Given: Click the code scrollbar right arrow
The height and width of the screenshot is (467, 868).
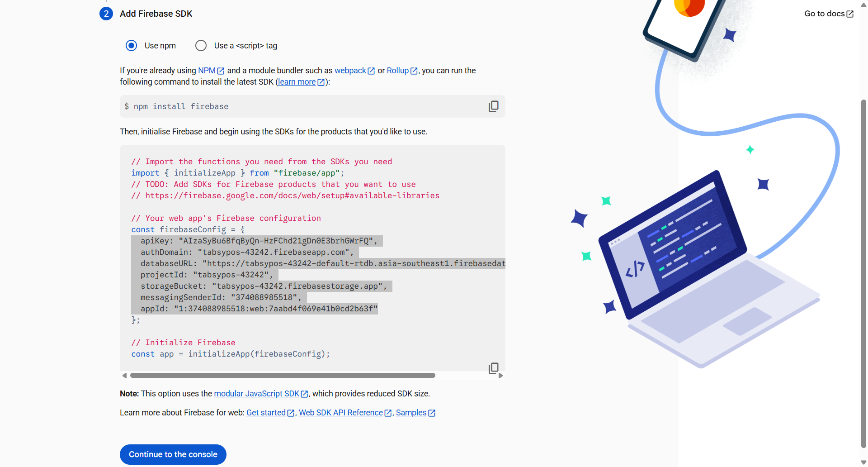Looking at the screenshot, I should point(500,376).
